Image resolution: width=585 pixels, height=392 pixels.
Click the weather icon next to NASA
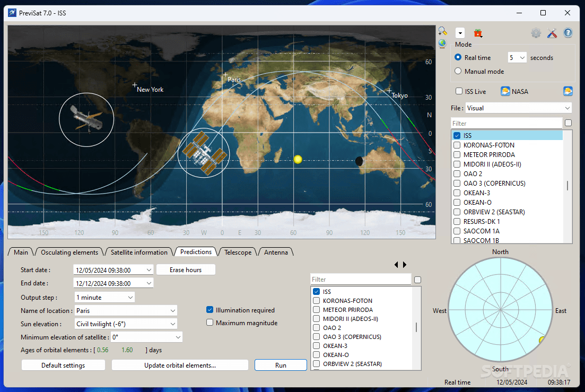(505, 91)
